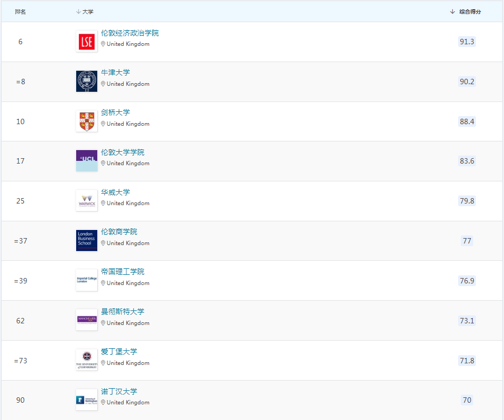Open the 伦敦经济政治学院 link
Viewport: 504px width, 420px height.
point(130,33)
